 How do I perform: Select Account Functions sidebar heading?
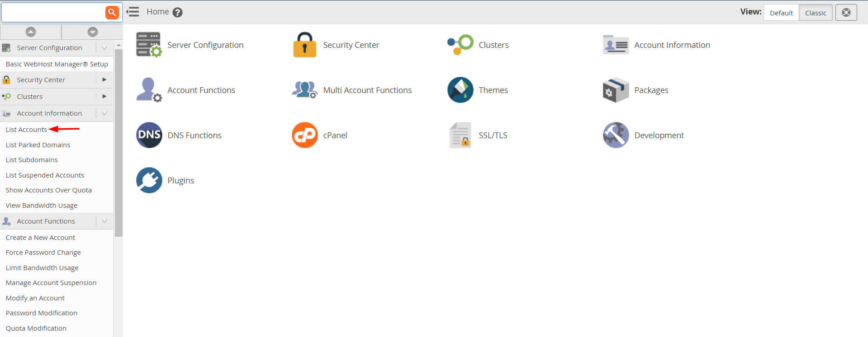coord(46,221)
